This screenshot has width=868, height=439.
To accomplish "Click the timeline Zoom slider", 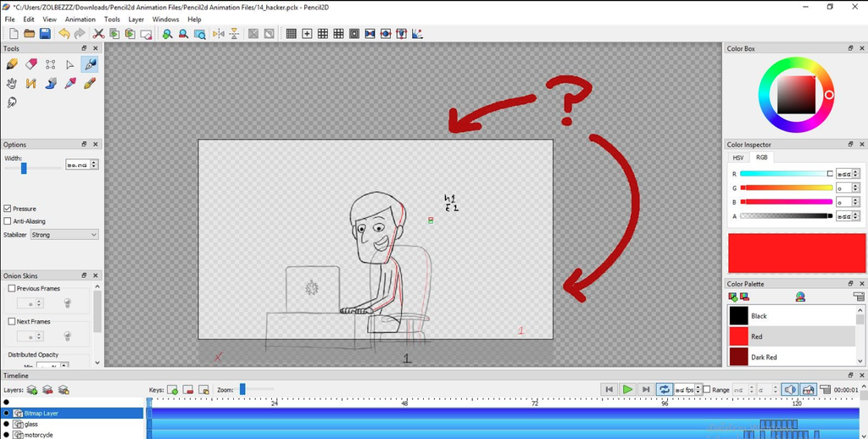I will 242,390.
